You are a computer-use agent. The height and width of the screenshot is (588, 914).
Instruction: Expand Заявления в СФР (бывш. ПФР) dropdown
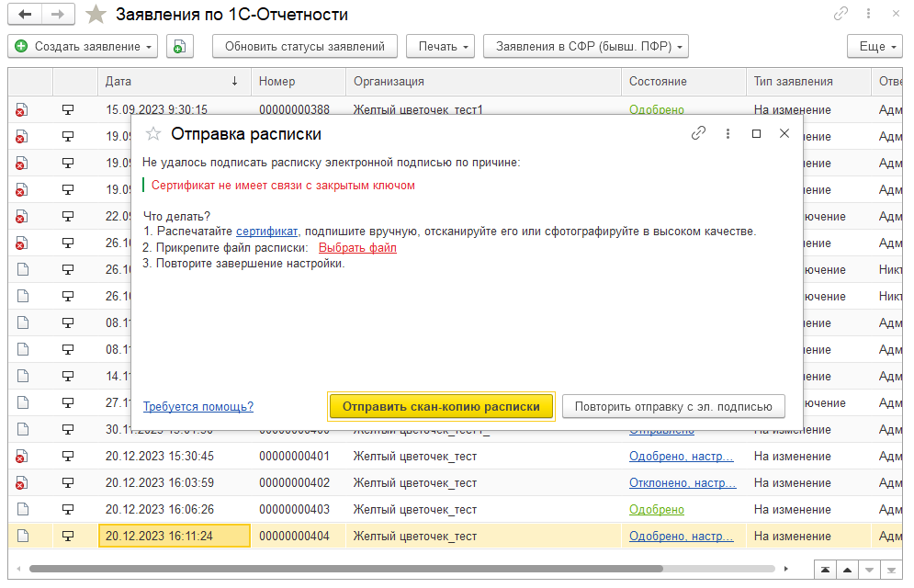pyautogui.click(x=585, y=46)
